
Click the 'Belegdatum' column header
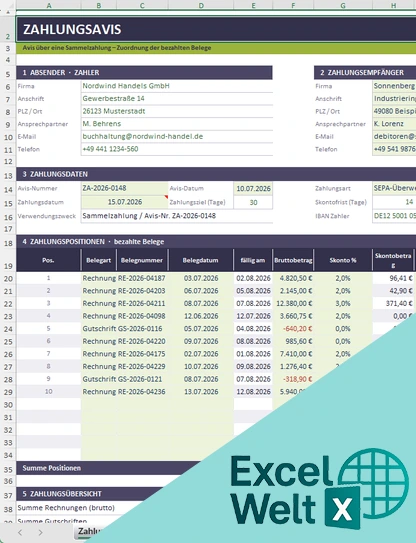click(201, 260)
